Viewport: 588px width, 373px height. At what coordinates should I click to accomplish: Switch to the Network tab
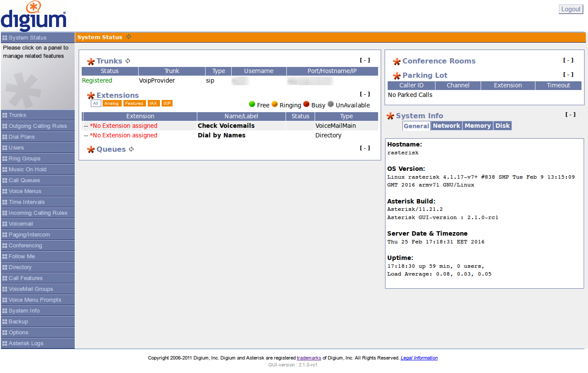tap(446, 126)
